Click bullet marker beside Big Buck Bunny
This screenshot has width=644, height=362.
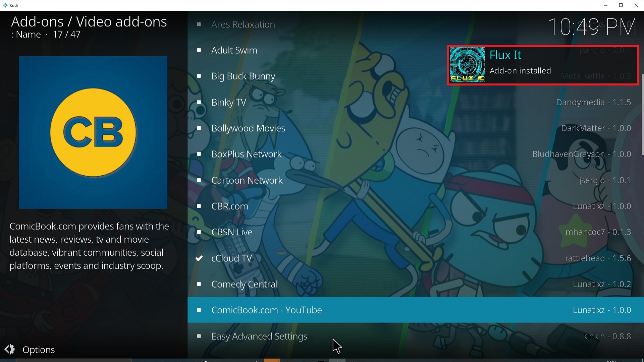tap(199, 76)
